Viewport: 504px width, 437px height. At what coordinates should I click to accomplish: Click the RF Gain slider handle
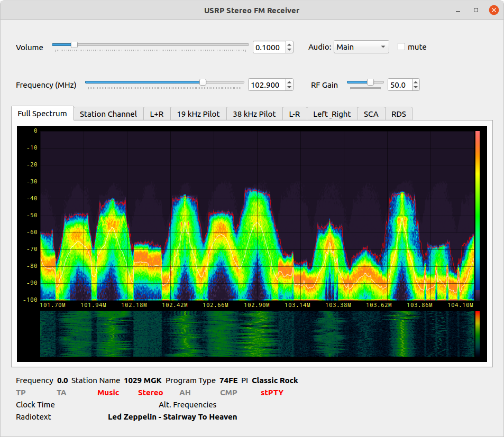[371, 82]
